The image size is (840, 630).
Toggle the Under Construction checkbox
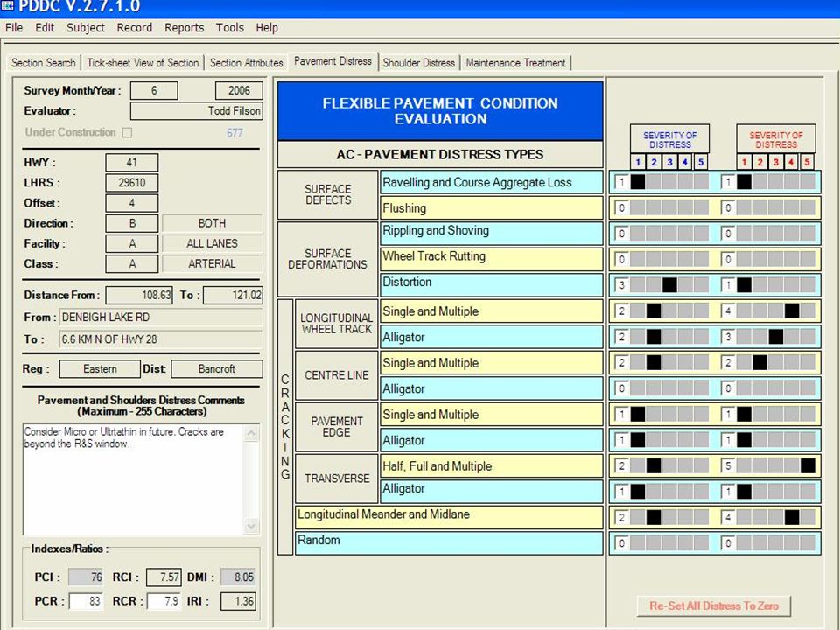point(127,132)
